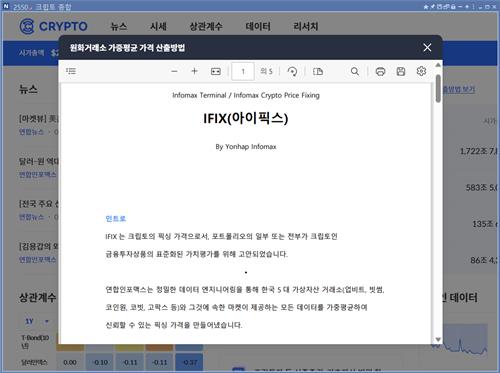Click the 상관계수 section heading
Image resolution: width=500 pixels, height=373 pixels.
[x=38, y=297]
